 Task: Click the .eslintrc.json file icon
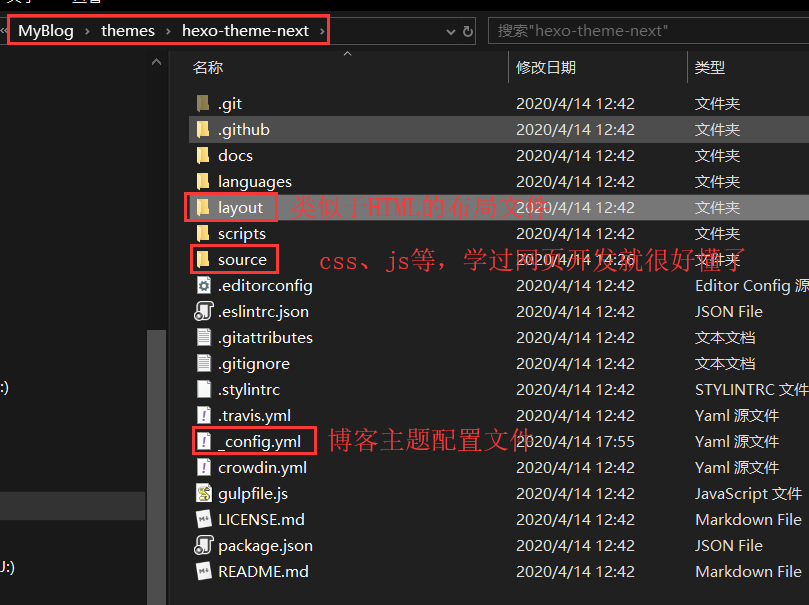click(x=203, y=311)
